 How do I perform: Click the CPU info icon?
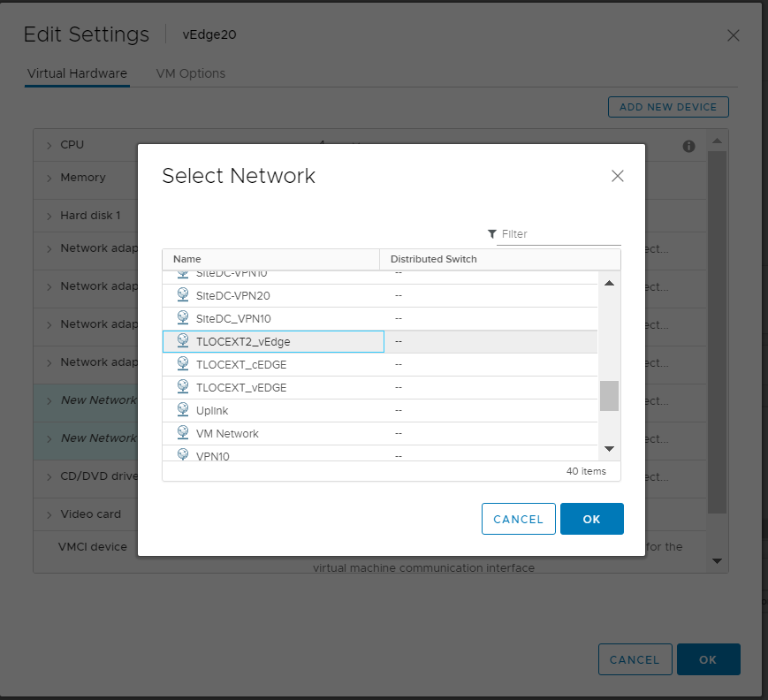[689, 146]
